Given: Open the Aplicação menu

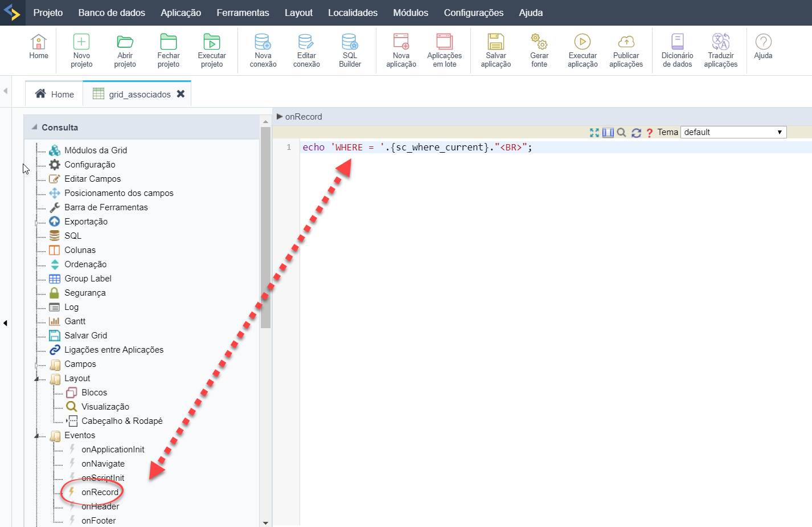Looking at the screenshot, I should (x=181, y=13).
